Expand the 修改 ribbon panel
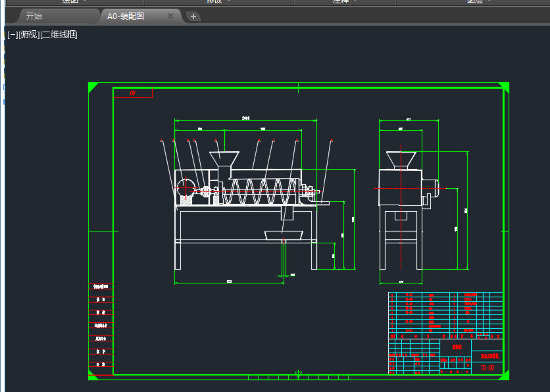 (x=218, y=2)
